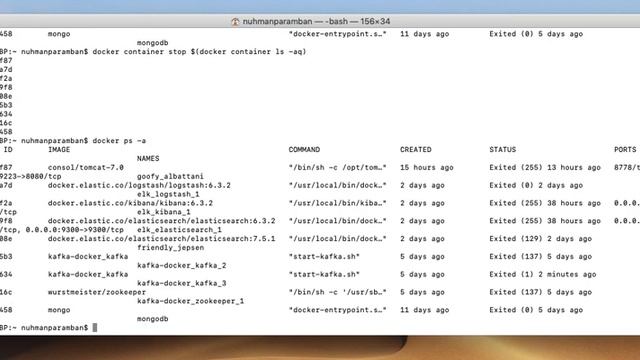Click the IMAGE column header

point(59,150)
